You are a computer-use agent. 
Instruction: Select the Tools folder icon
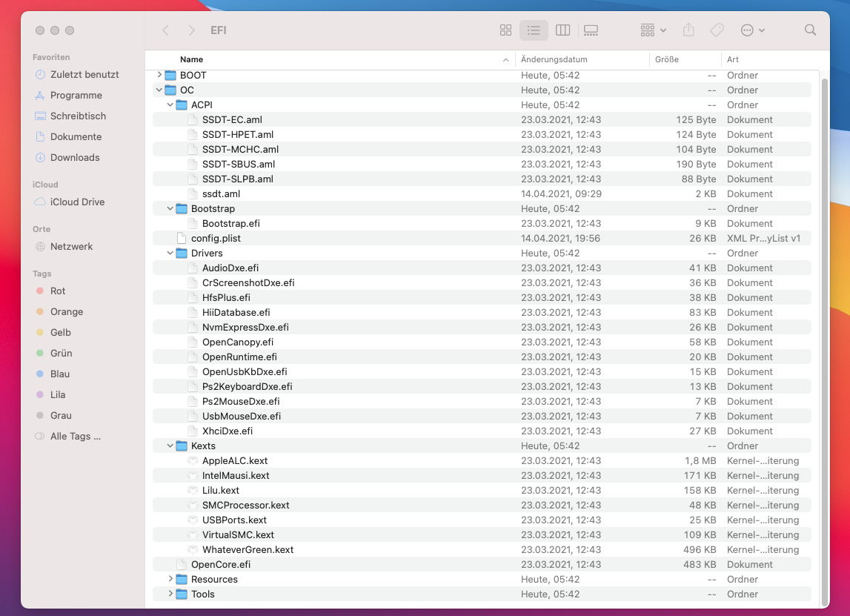pyautogui.click(x=182, y=595)
